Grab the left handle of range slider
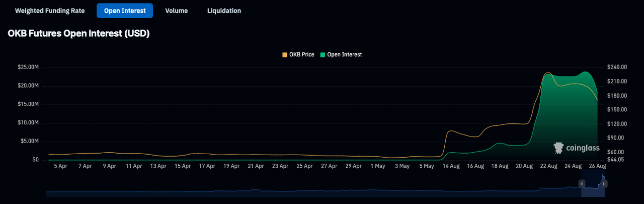The width and height of the screenshot is (644, 204). tap(582, 184)
